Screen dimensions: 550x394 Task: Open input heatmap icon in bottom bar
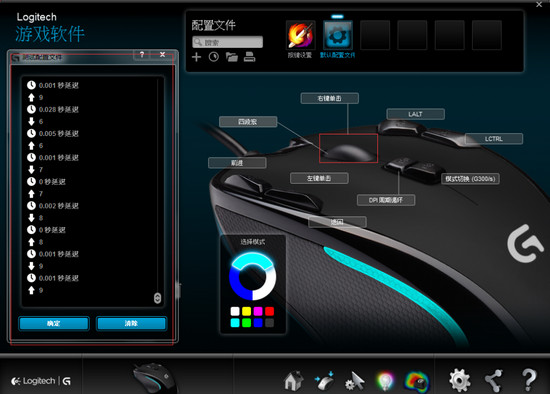click(x=417, y=381)
